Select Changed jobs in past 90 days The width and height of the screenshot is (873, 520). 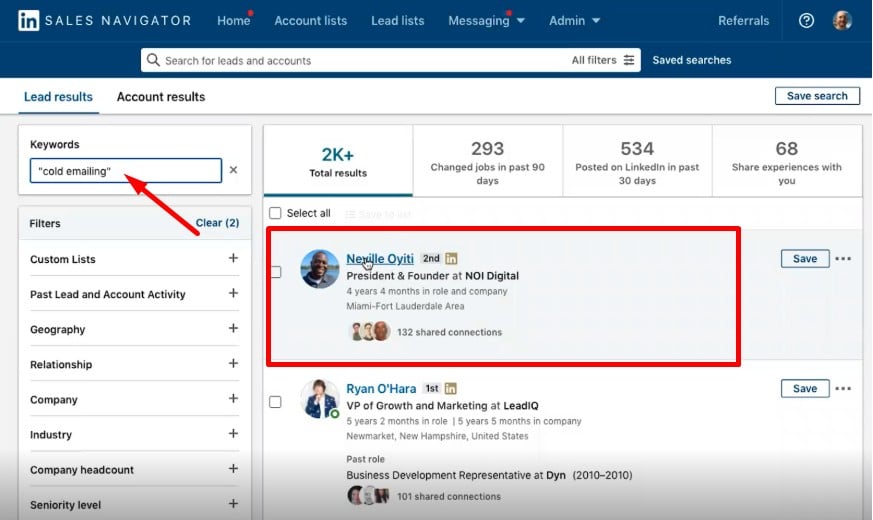click(488, 160)
